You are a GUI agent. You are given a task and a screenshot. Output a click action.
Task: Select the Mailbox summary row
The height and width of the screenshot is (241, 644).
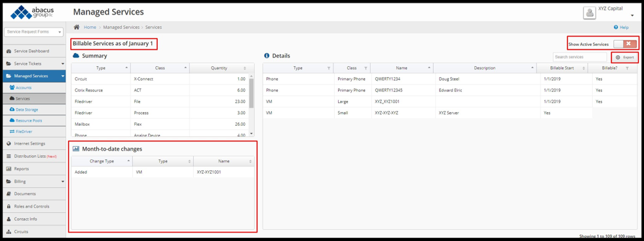pos(160,124)
